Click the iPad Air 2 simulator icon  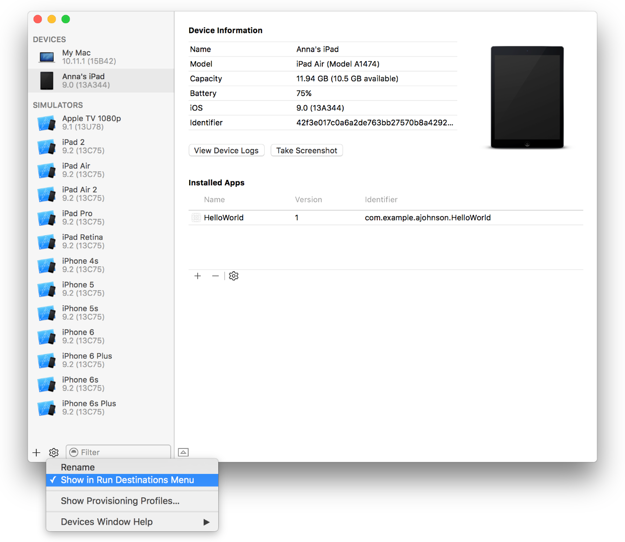47,194
